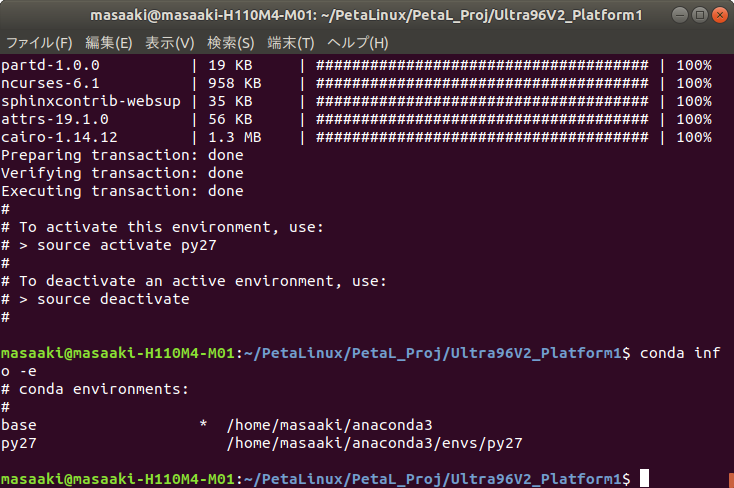Open the 編集(E) menu
Viewport: 734px width, 488px height.
[109, 43]
